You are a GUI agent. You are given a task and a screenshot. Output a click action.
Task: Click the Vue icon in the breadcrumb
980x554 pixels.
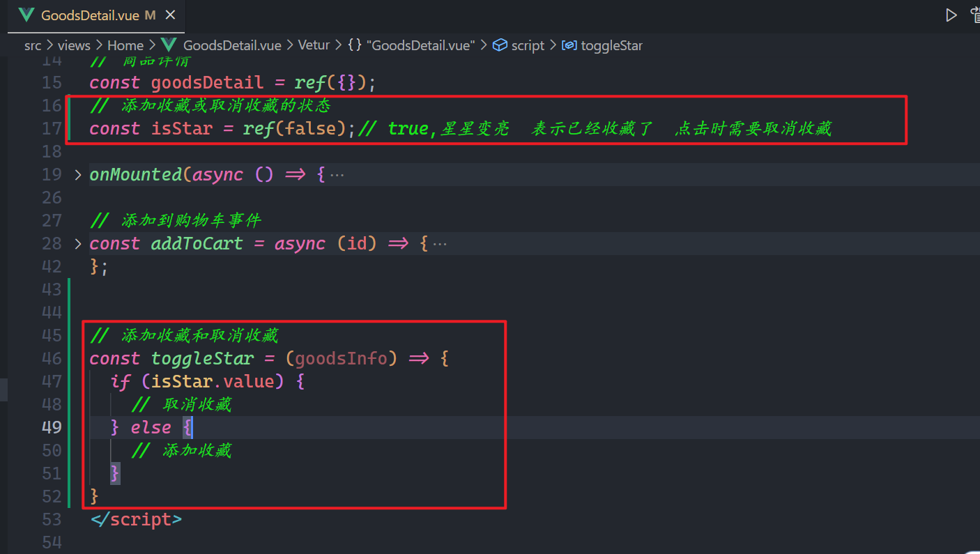click(x=169, y=45)
